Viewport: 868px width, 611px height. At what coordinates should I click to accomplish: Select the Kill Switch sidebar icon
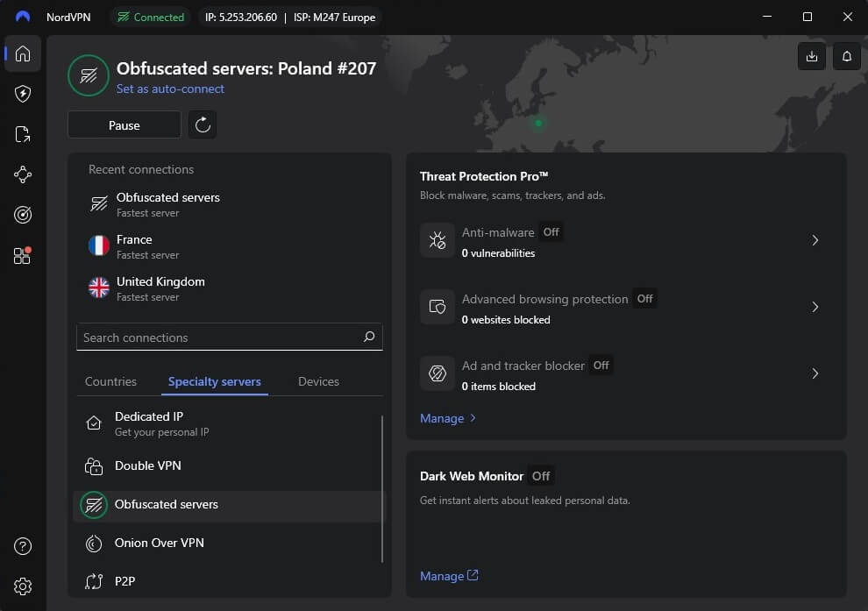23,134
